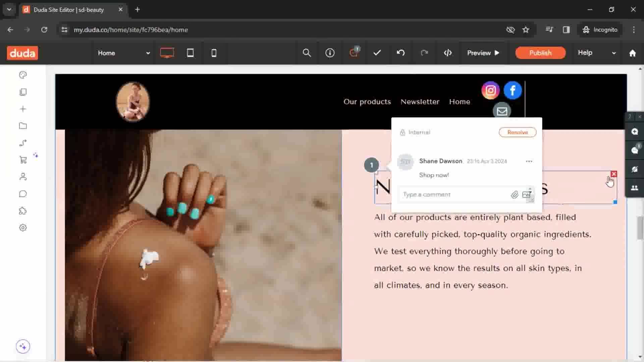The height and width of the screenshot is (362, 644).
Task: Open the browser tab search chevron
Action: pyautogui.click(x=9, y=9)
